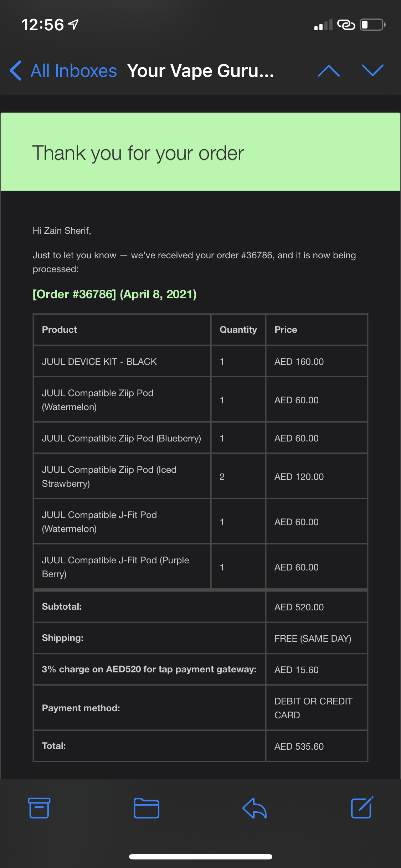Tap the personal hotspot link icon

346,25
